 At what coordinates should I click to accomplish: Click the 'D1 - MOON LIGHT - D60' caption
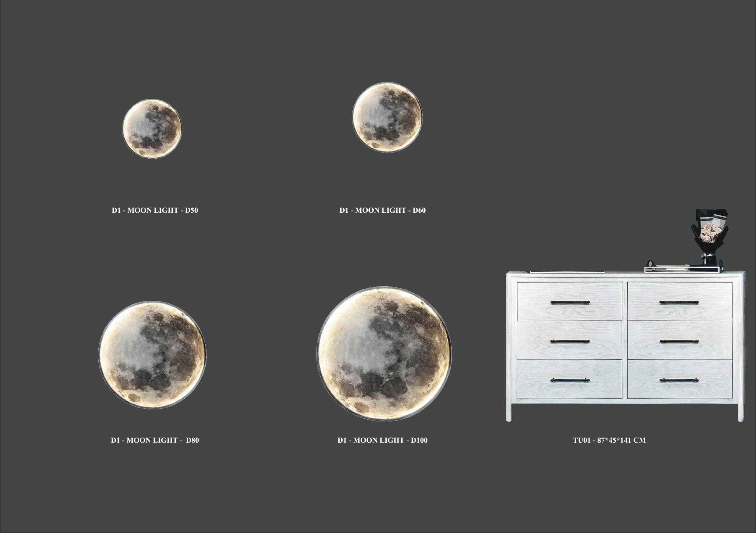pyautogui.click(x=382, y=210)
